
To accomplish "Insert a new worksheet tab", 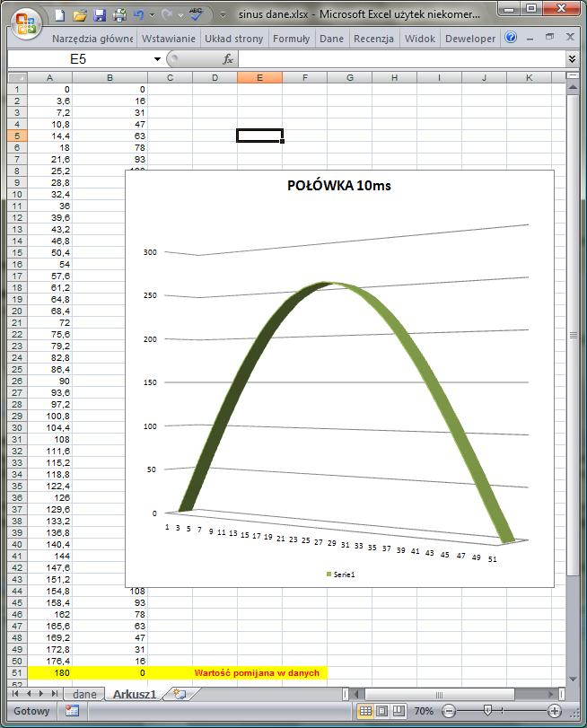I will tap(180, 694).
